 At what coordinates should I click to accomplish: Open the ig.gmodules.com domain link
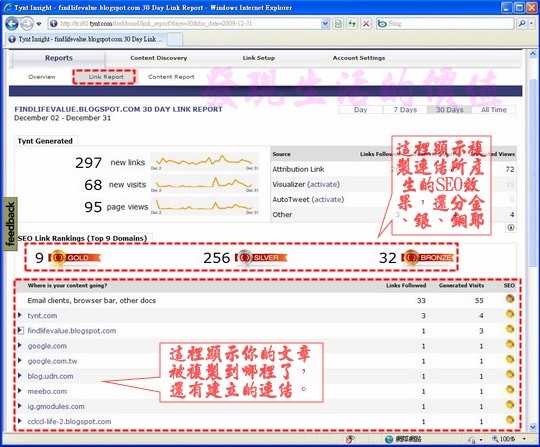pos(56,406)
